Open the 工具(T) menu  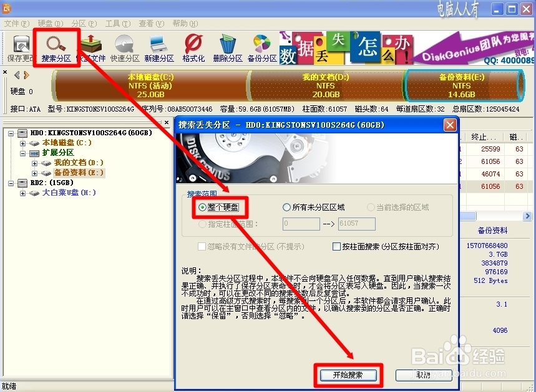coord(117,24)
